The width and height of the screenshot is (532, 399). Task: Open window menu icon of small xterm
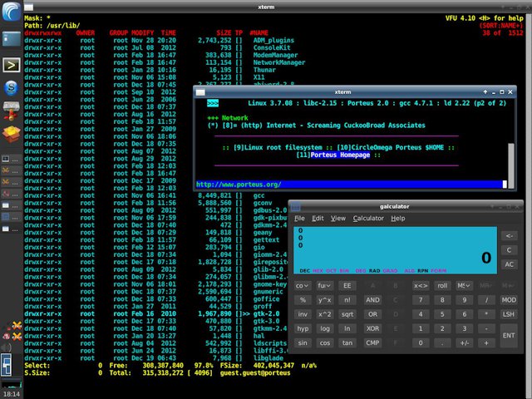200,92
